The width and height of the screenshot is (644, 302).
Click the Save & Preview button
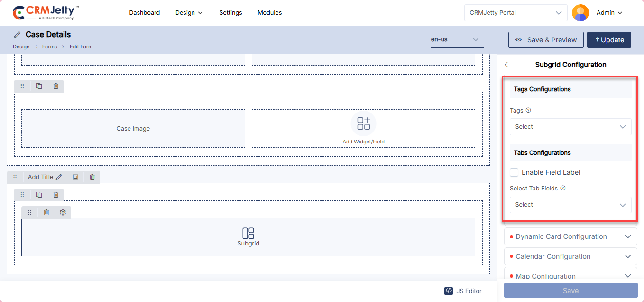[545, 40]
